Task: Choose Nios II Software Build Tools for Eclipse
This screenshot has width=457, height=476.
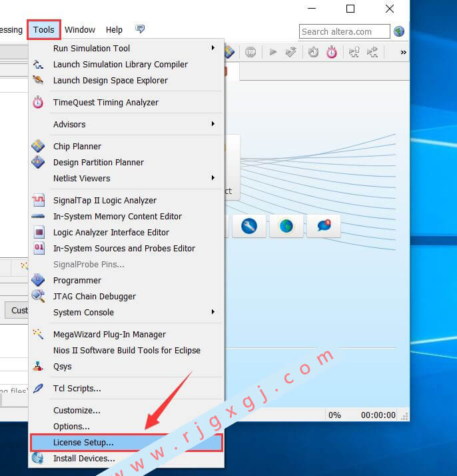Action: click(x=127, y=350)
